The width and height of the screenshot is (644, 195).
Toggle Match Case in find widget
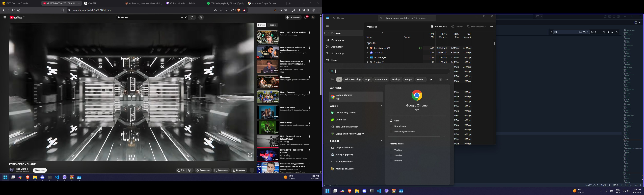point(580,32)
